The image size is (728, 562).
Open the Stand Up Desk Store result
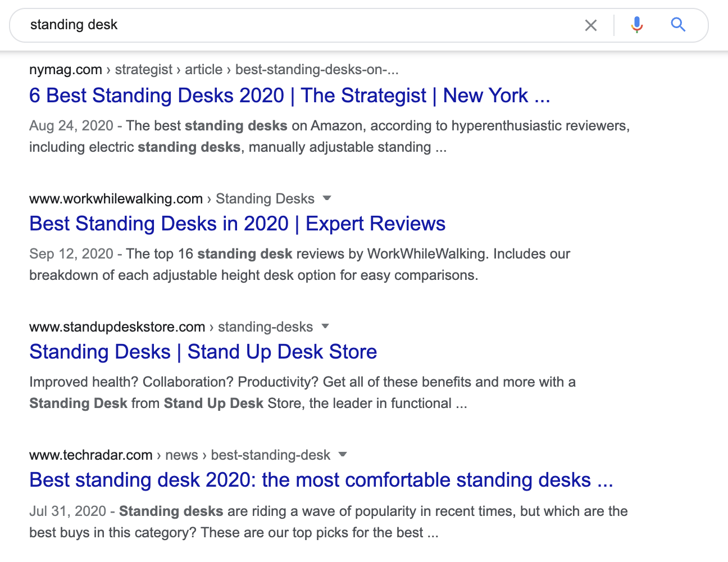tap(203, 351)
